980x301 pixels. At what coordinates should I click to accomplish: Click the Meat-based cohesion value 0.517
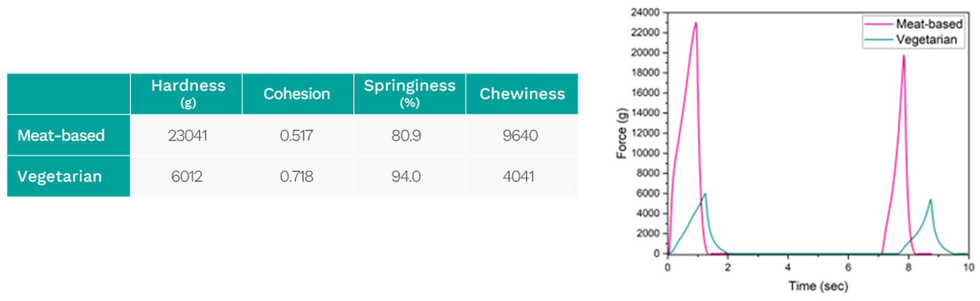coord(296,135)
